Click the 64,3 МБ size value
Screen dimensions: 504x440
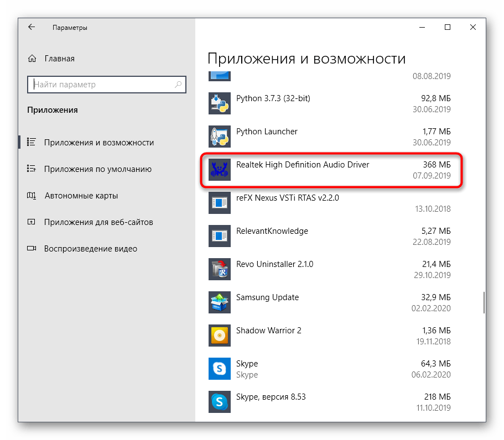[436, 364]
